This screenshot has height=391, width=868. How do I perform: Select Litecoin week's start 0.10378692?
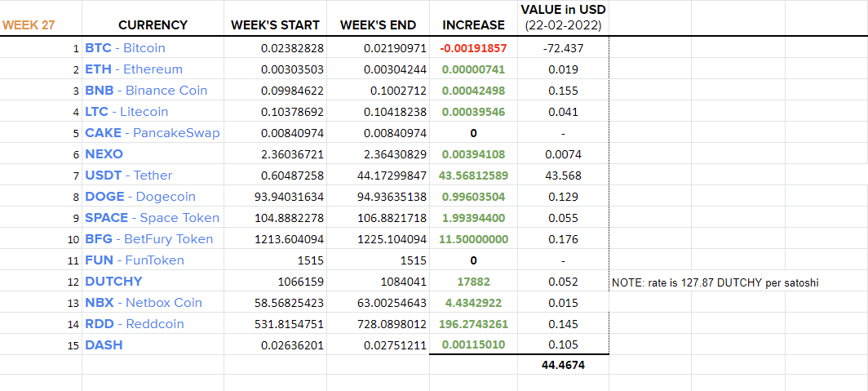(275, 112)
